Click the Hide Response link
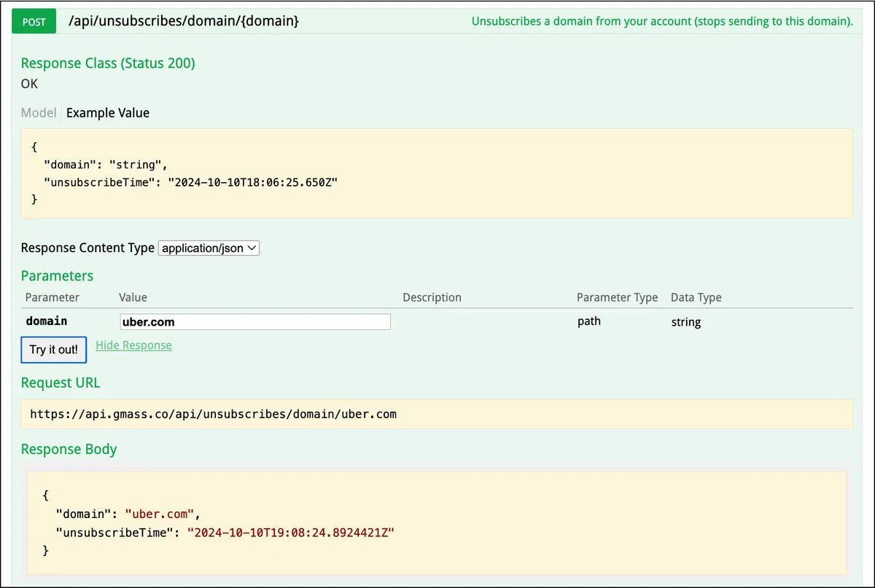Screen dimensions: 875x588 133,345
